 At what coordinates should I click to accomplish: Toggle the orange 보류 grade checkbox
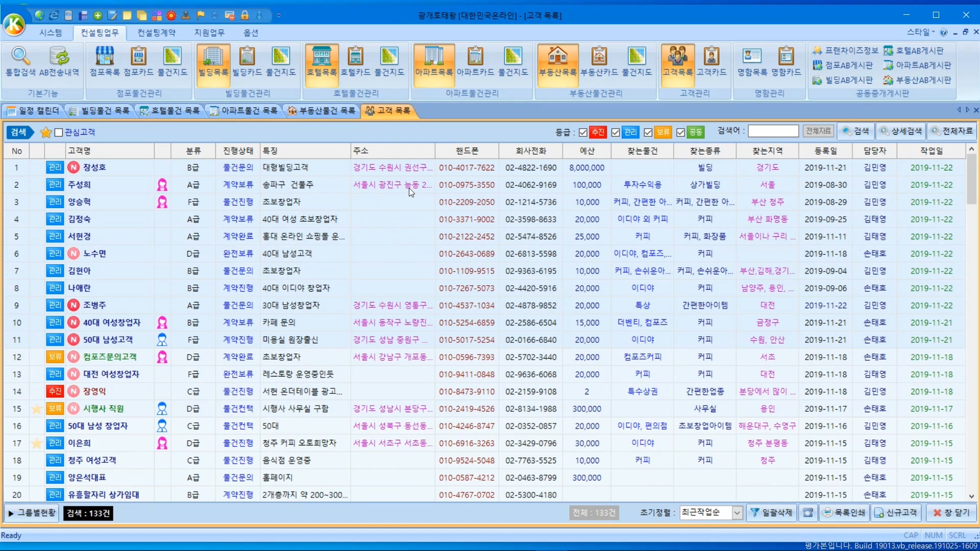(648, 133)
